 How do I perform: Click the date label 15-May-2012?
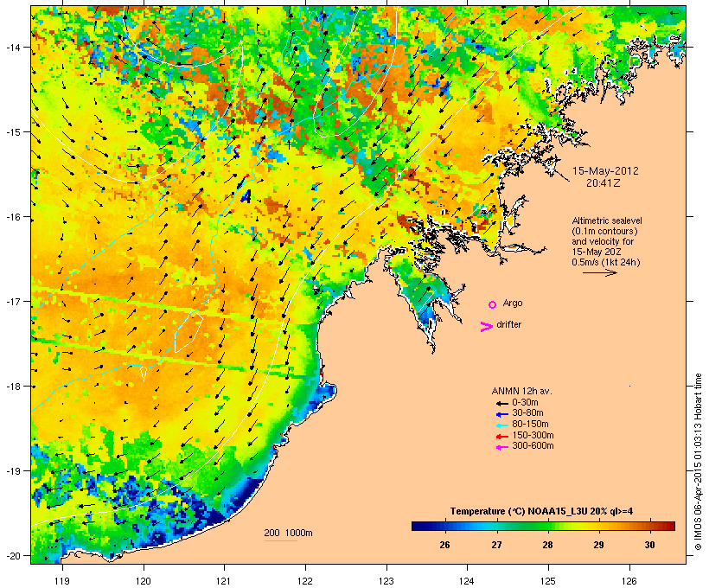coord(605,171)
